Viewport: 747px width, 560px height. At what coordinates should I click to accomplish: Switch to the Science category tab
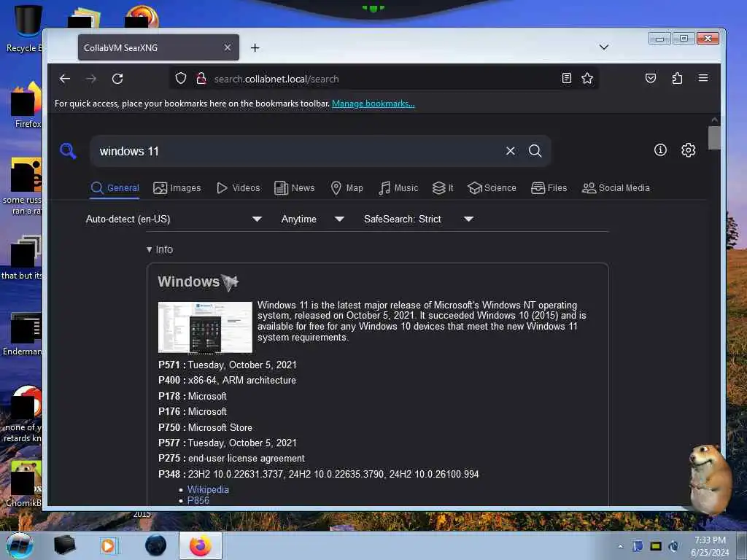click(492, 188)
